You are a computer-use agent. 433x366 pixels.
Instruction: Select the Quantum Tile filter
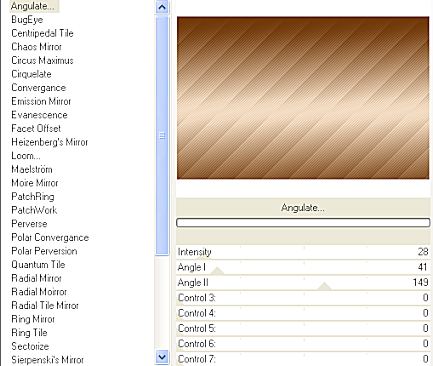[38, 265]
